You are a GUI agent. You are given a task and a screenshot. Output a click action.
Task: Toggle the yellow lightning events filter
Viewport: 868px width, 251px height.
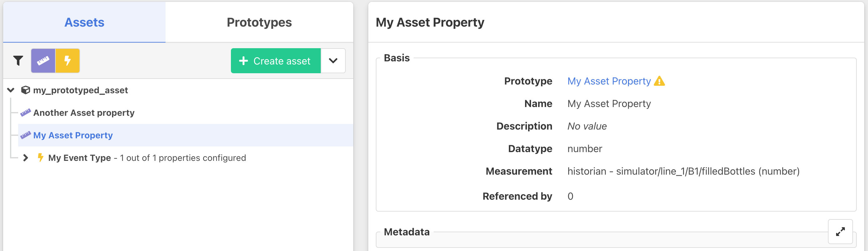[x=67, y=61]
